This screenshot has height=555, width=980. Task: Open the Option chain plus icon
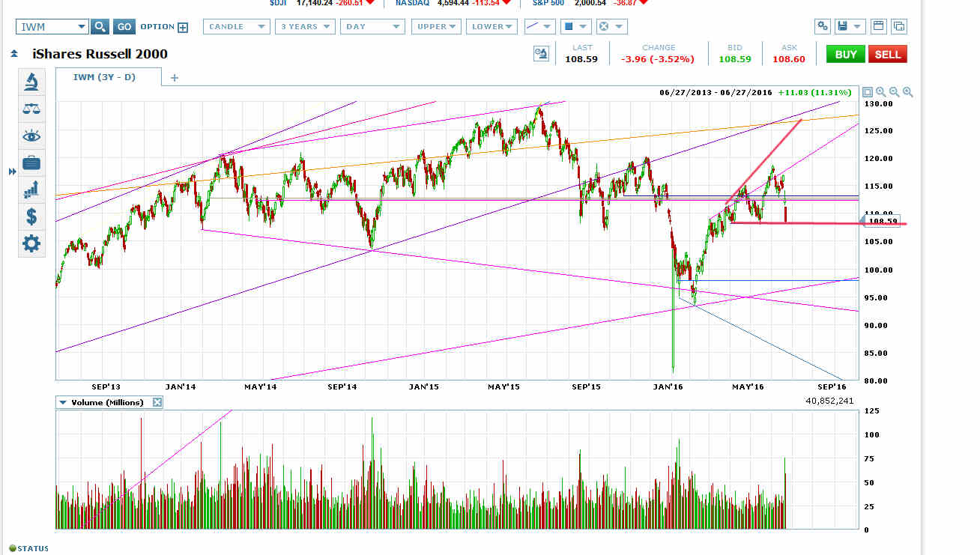182,27
